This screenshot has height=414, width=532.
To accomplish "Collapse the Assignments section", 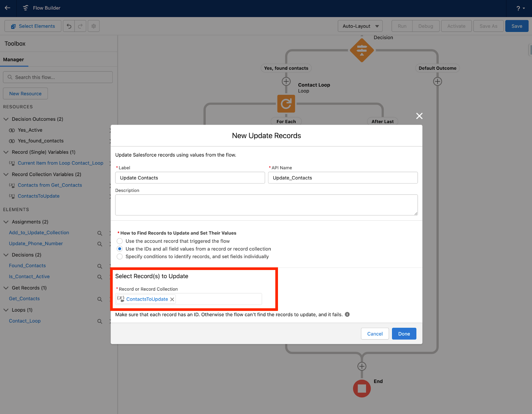I will [6, 221].
